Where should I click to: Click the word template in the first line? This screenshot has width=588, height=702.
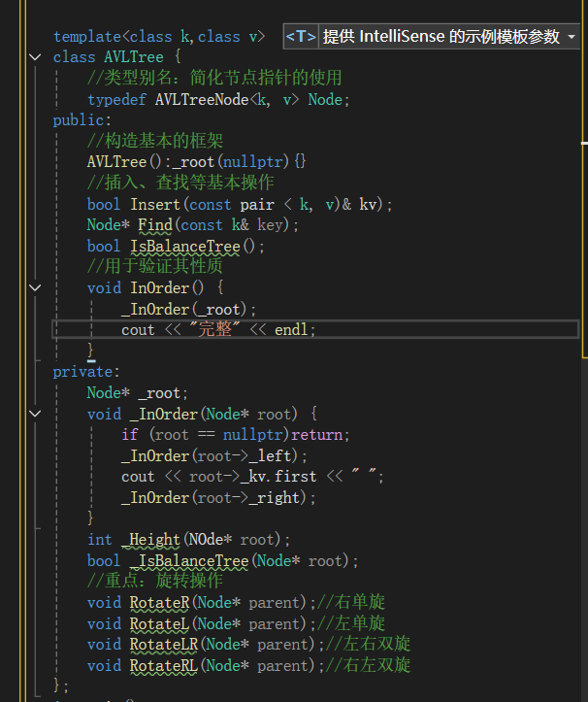pos(87,37)
